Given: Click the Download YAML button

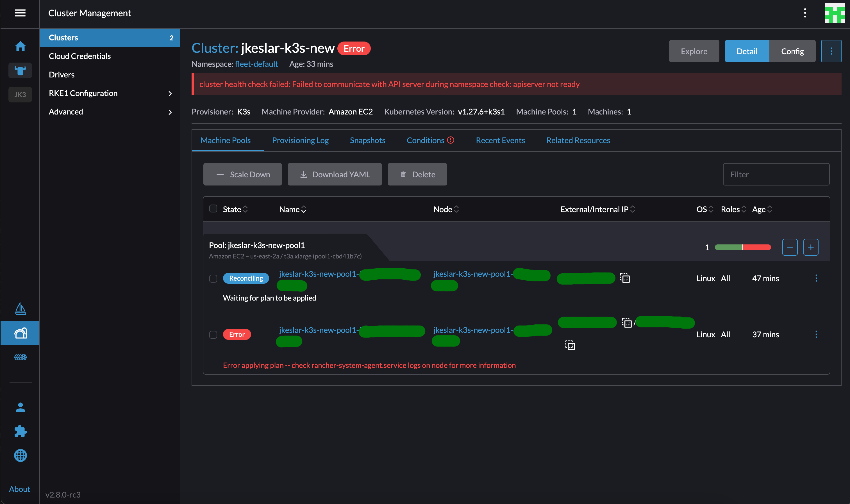Looking at the screenshot, I should click(x=335, y=174).
